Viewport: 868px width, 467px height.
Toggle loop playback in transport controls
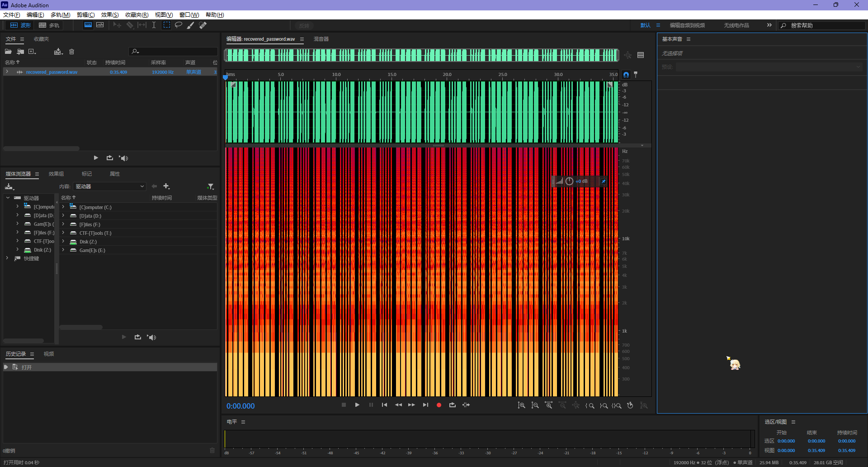click(452, 405)
